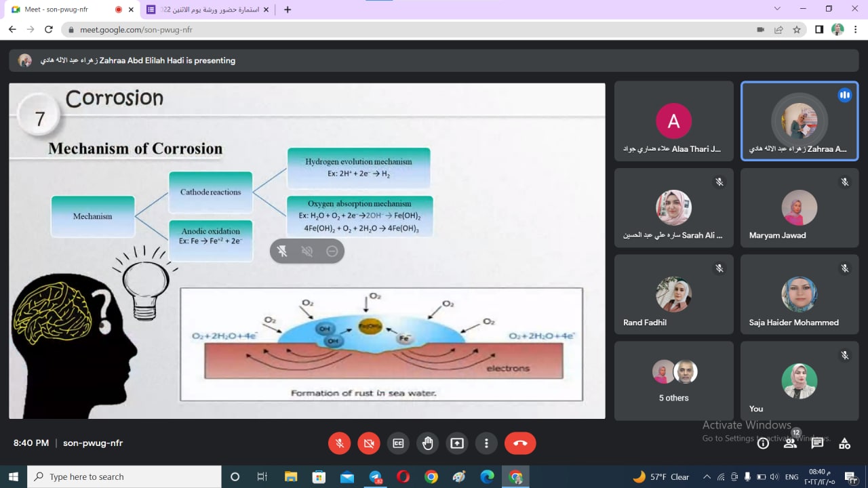Click the Present now screen share icon

(x=457, y=443)
